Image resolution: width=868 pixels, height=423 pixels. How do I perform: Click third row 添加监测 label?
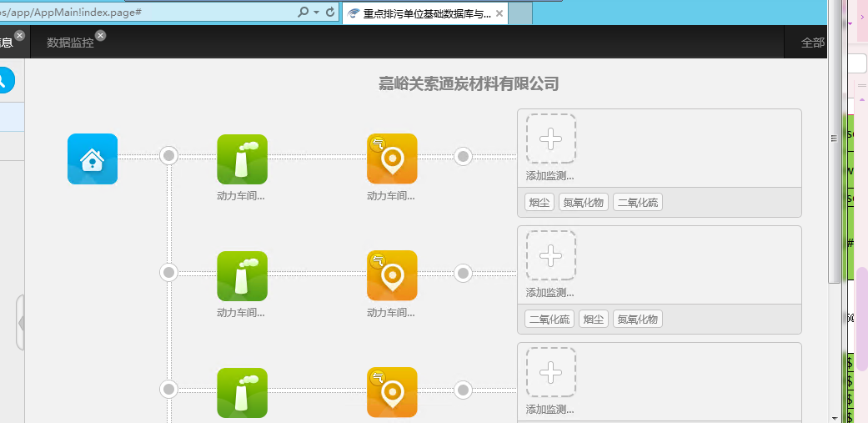pos(549,410)
